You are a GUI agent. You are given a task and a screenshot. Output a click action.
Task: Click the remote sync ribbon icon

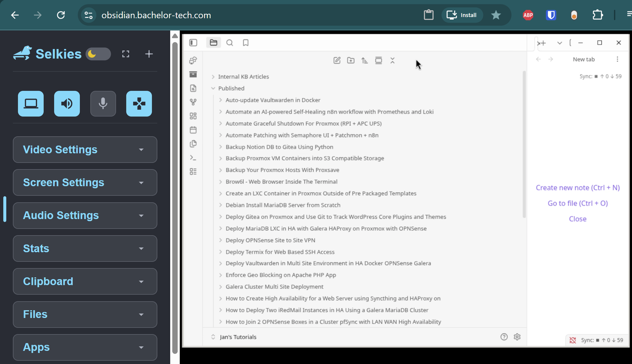(x=193, y=60)
